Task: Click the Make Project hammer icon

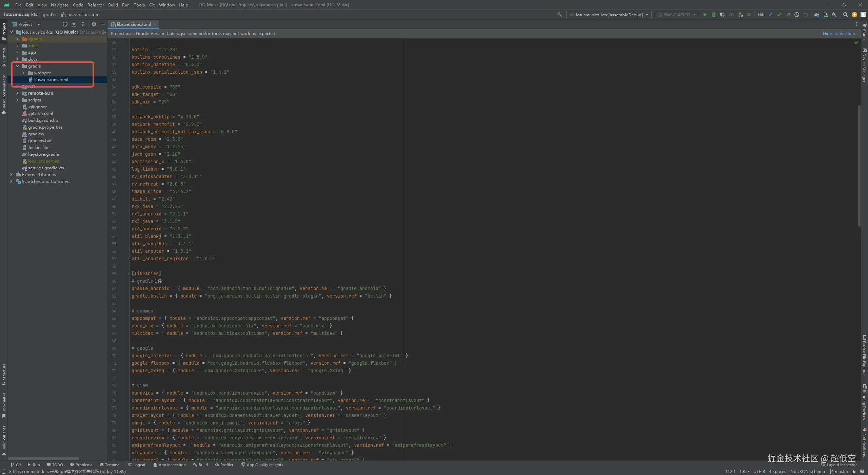Action: coord(559,15)
